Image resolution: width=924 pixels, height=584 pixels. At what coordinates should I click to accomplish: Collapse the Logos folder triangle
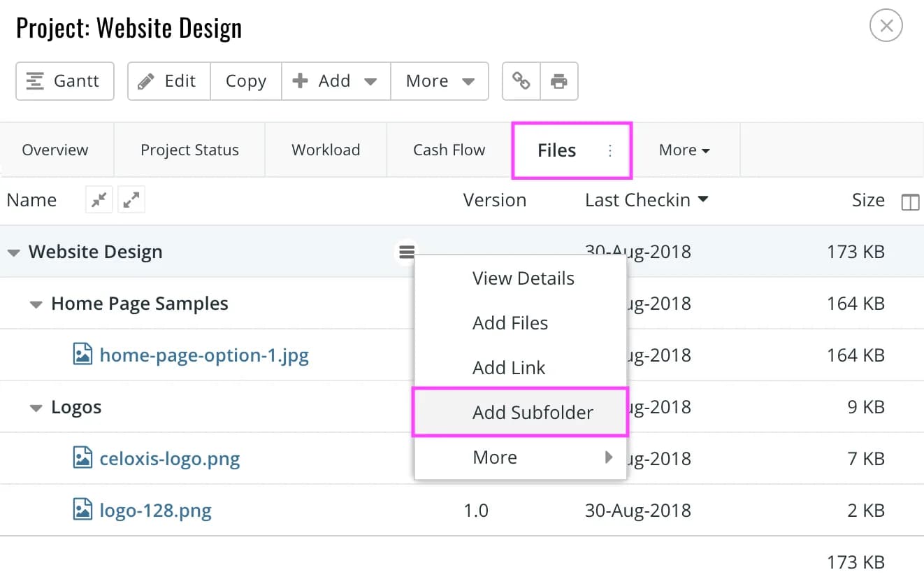[x=36, y=408]
